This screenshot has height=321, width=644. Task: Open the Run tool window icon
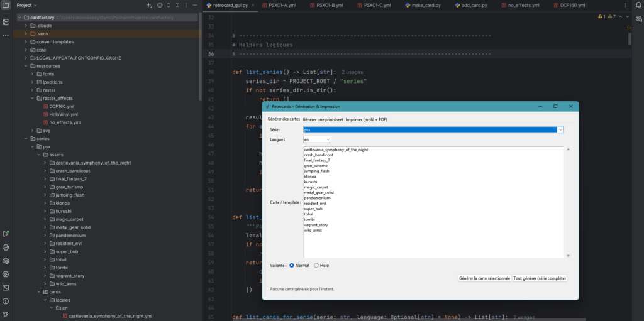6,234
